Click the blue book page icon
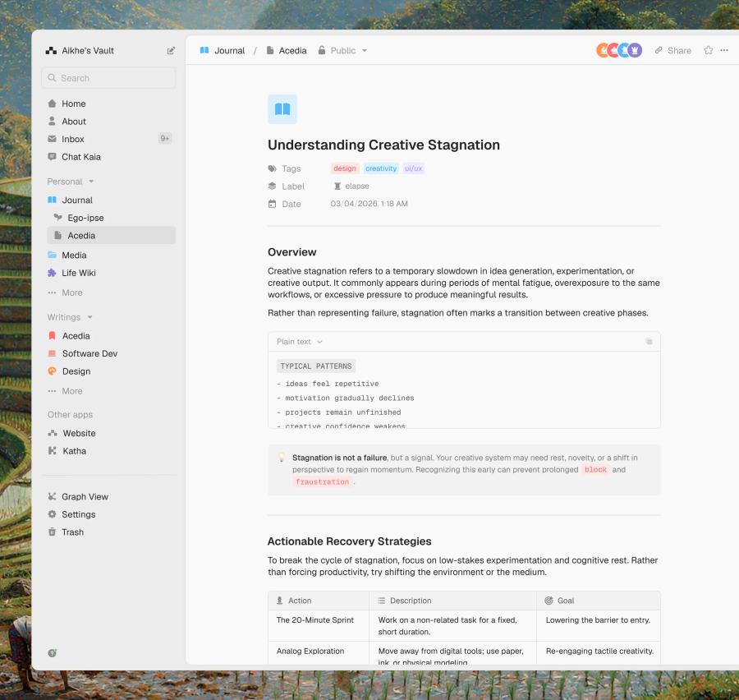739x700 pixels. click(282, 109)
